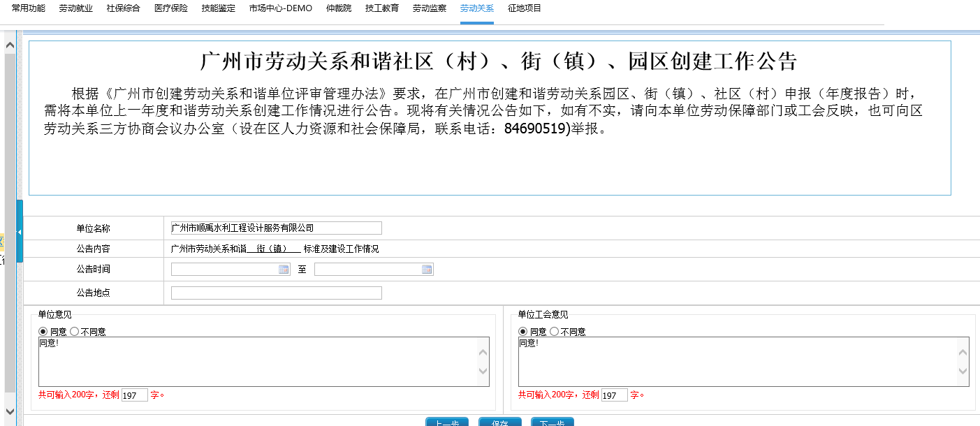Click 单位意见 textarea scroll down arrow

(x=483, y=371)
